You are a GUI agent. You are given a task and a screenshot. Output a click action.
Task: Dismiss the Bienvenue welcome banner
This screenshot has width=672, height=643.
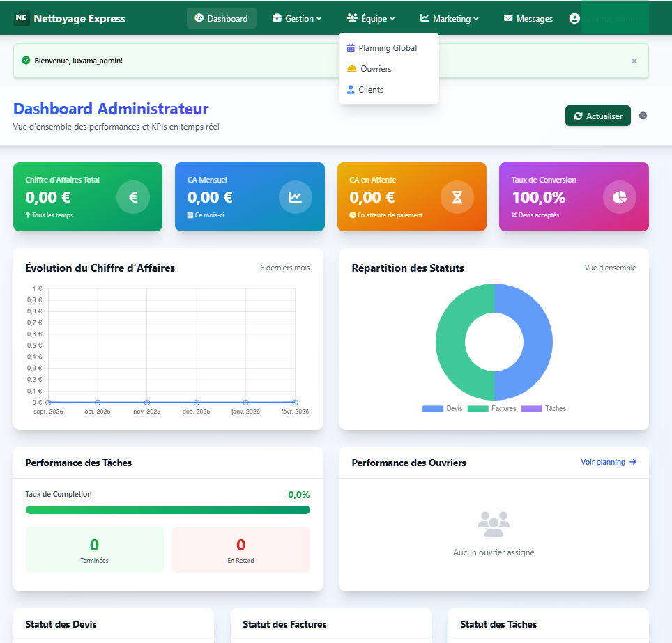(x=634, y=61)
